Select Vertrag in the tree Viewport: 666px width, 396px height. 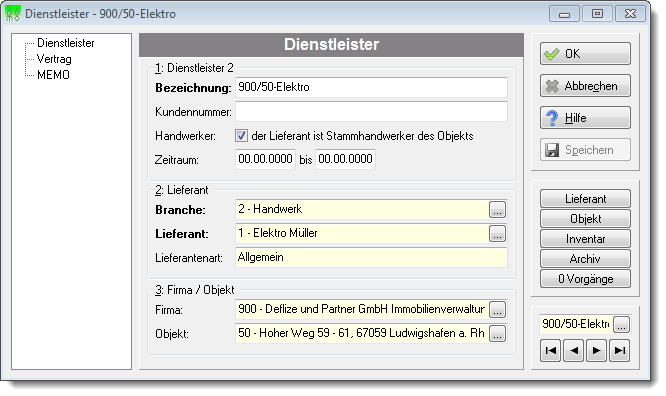pos(54,59)
